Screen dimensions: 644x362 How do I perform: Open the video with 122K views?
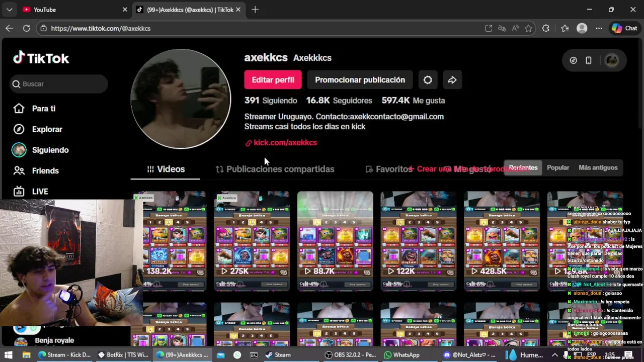[x=419, y=241]
